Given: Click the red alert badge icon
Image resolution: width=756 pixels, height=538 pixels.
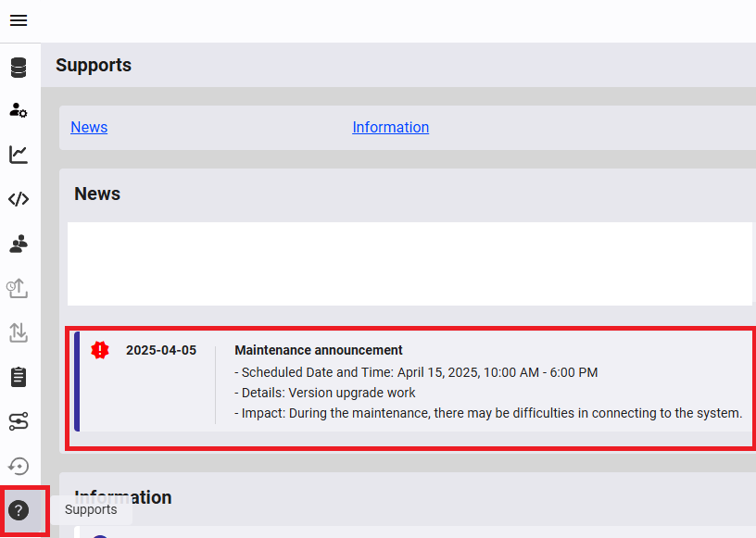Looking at the screenshot, I should tap(100, 350).
